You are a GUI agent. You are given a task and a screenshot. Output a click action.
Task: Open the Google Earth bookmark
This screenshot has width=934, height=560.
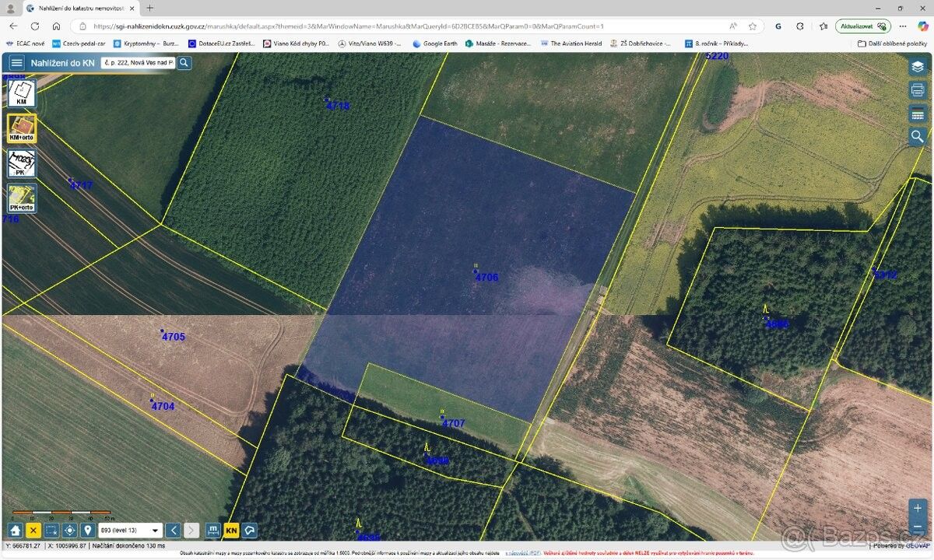434,44
